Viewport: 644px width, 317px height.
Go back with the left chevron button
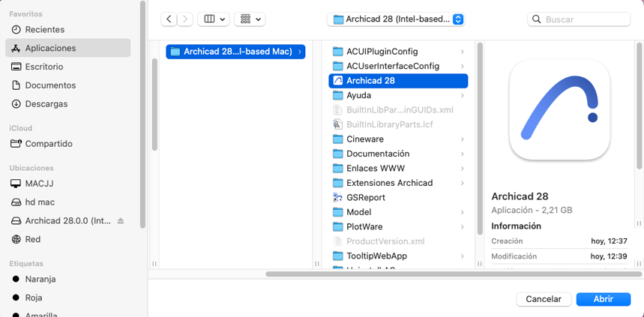click(x=169, y=19)
